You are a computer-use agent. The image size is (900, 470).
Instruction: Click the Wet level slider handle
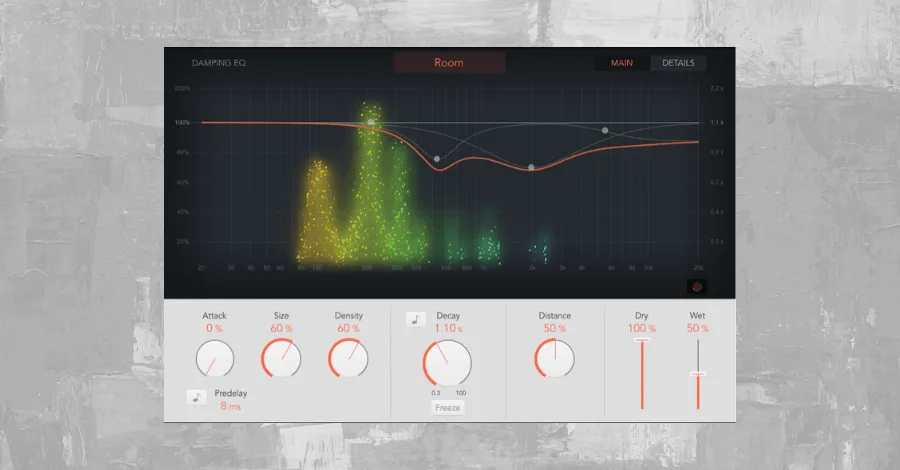click(x=698, y=374)
